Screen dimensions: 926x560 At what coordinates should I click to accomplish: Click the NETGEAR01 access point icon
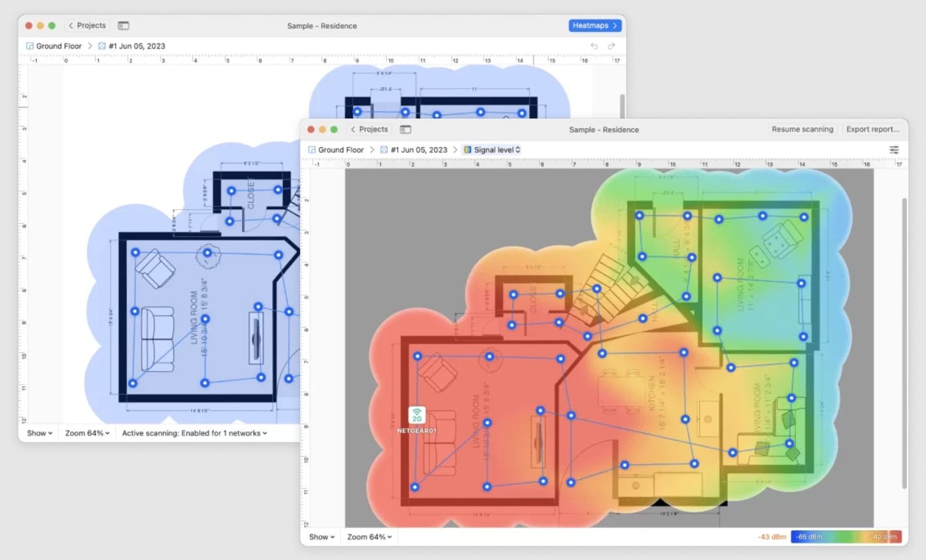click(x=417, y=416)
